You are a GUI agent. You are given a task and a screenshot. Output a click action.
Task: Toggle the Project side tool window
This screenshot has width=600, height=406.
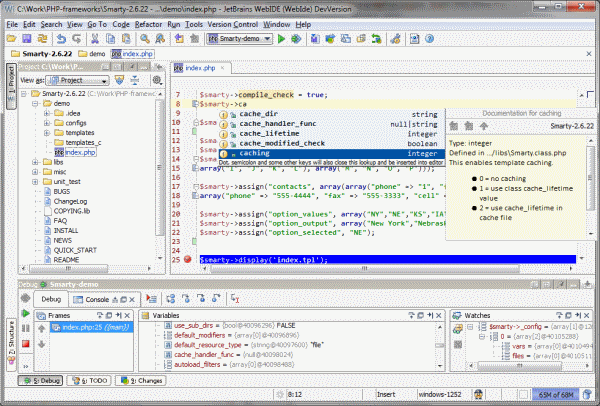pos(11,87)
